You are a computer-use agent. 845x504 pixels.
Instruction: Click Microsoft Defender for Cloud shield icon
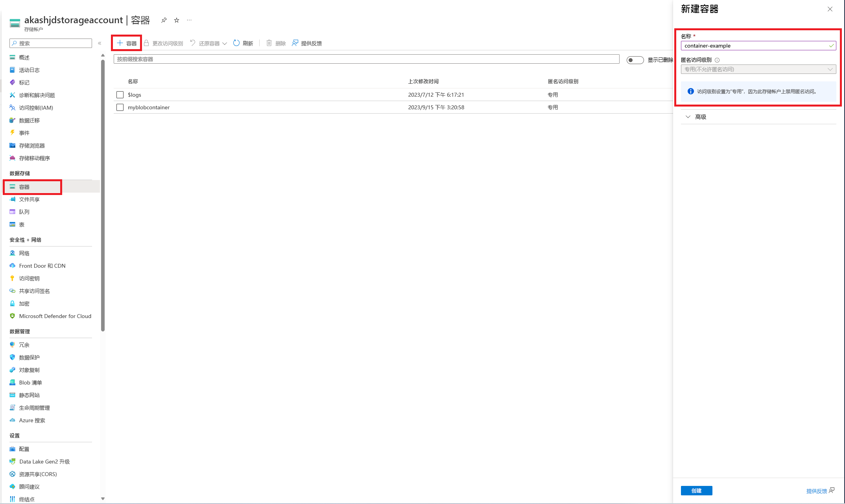tap(12, 316)
